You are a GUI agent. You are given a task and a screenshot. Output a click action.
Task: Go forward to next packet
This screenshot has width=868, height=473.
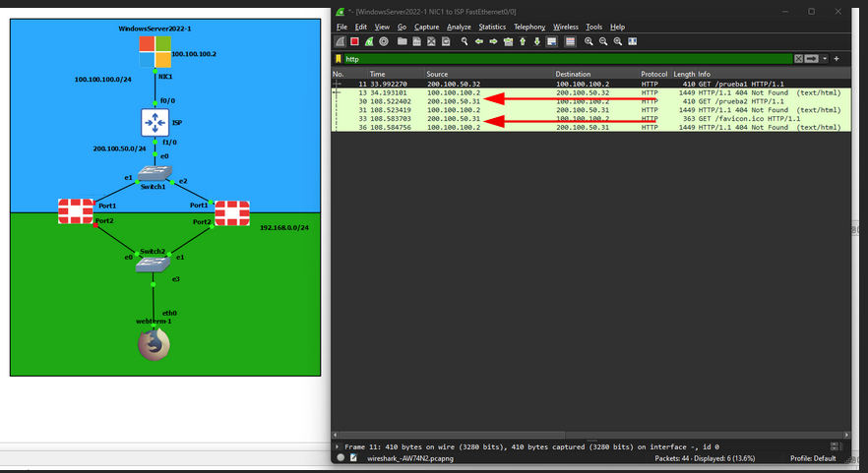(x=493, y=41)
